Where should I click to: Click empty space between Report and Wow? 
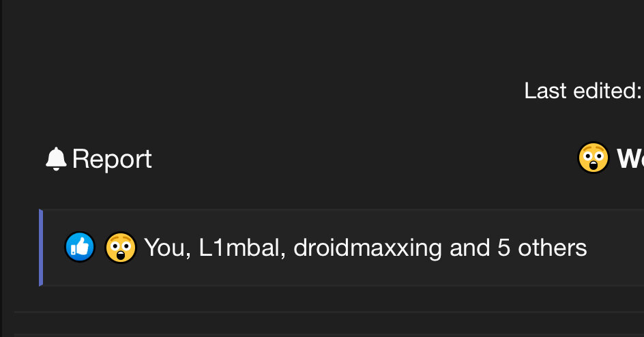coord(362,159)
